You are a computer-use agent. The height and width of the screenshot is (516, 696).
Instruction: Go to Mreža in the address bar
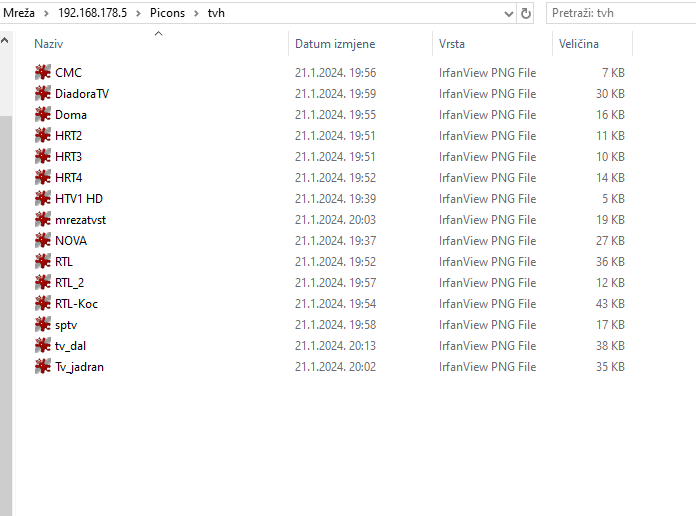tap(19, 13)
